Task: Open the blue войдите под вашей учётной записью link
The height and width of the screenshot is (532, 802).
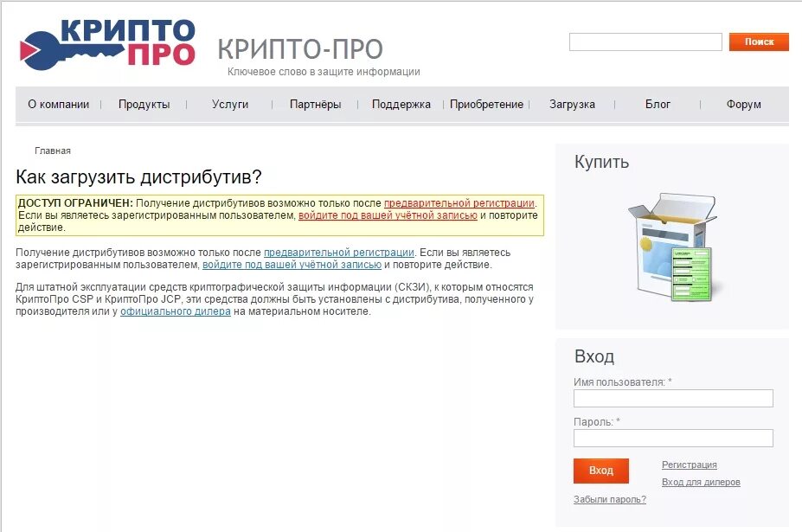Action: tap(292, 265)
